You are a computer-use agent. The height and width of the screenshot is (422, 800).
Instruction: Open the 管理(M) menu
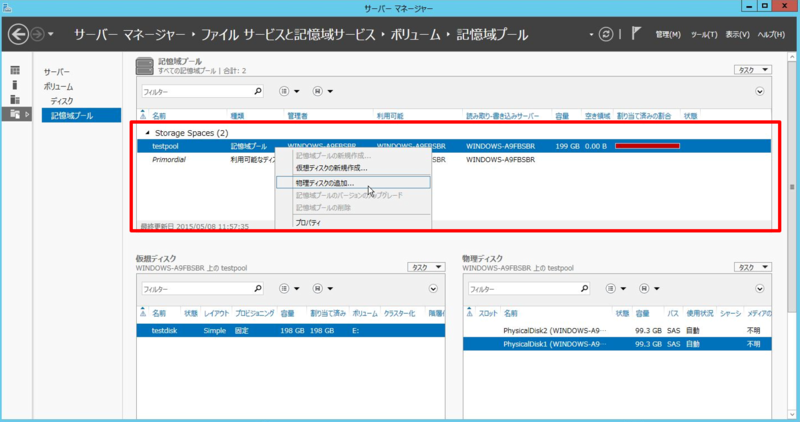coord(667,35)
